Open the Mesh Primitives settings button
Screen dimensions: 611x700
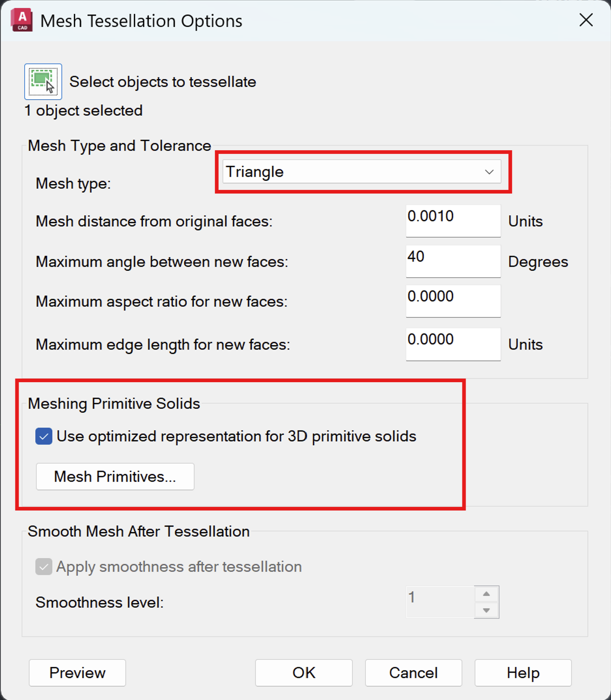(115, 477)
